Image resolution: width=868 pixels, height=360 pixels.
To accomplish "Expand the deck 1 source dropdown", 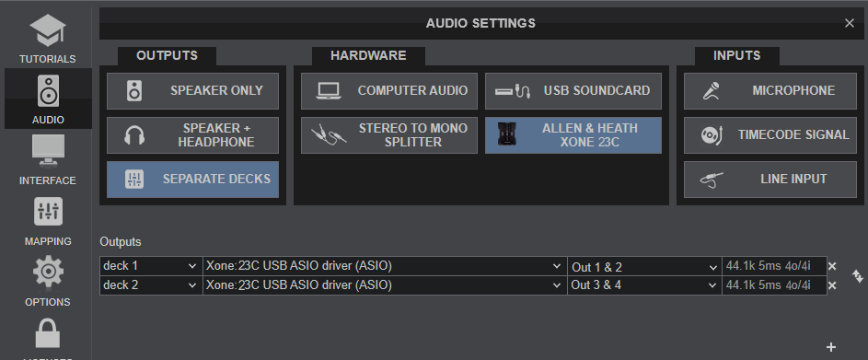I will [x=151, y=266].
